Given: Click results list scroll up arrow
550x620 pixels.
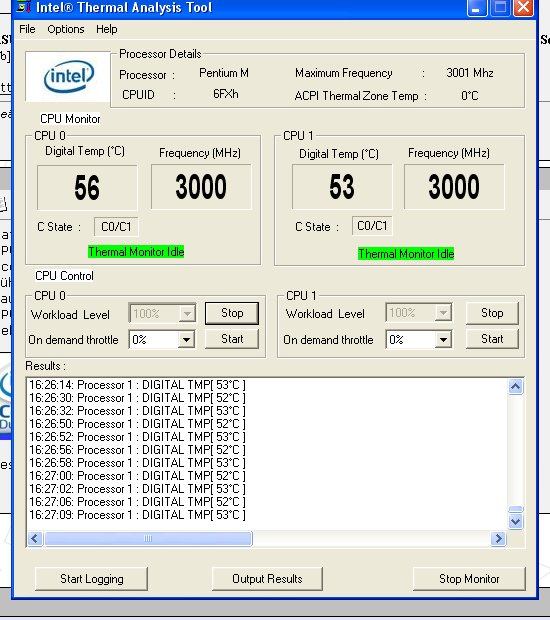Looking at the screenshot, I should 516,386.
